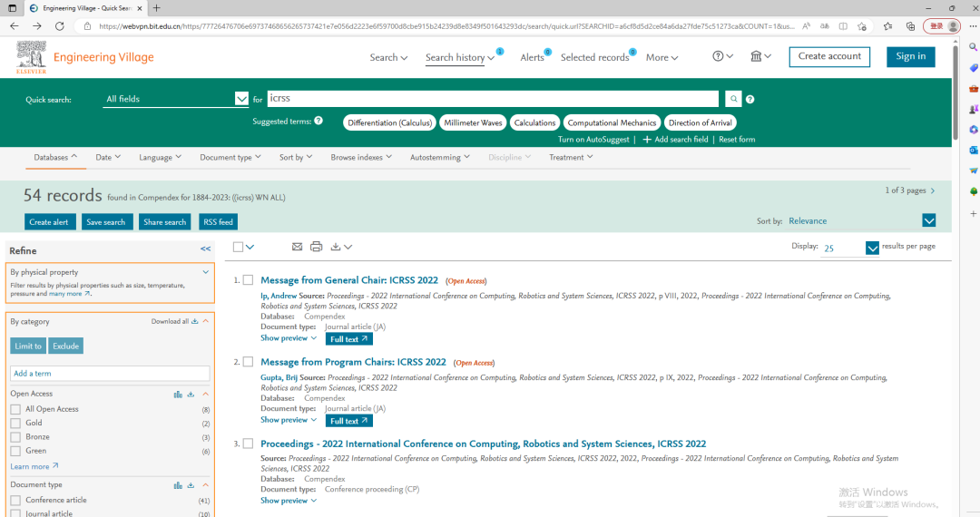Open the Alerts menu item
Image resolution: width=980 pixels, height=517 pixels.
pyautogui.click(x=532, y=57)
